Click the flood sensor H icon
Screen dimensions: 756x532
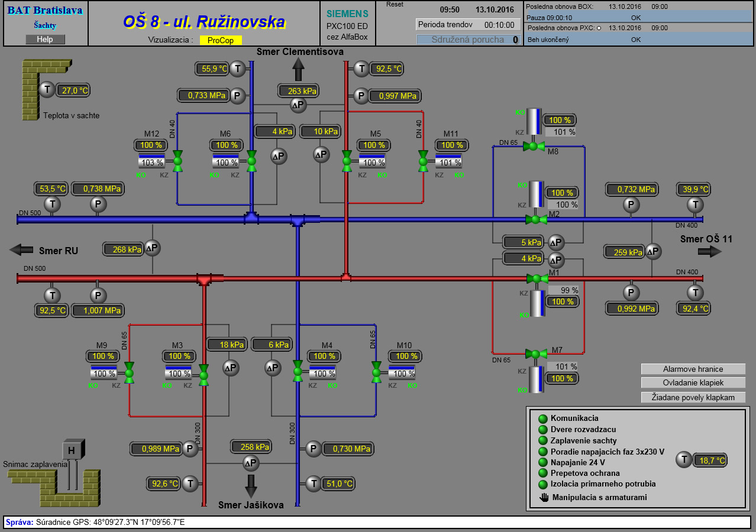coord(72,450)
